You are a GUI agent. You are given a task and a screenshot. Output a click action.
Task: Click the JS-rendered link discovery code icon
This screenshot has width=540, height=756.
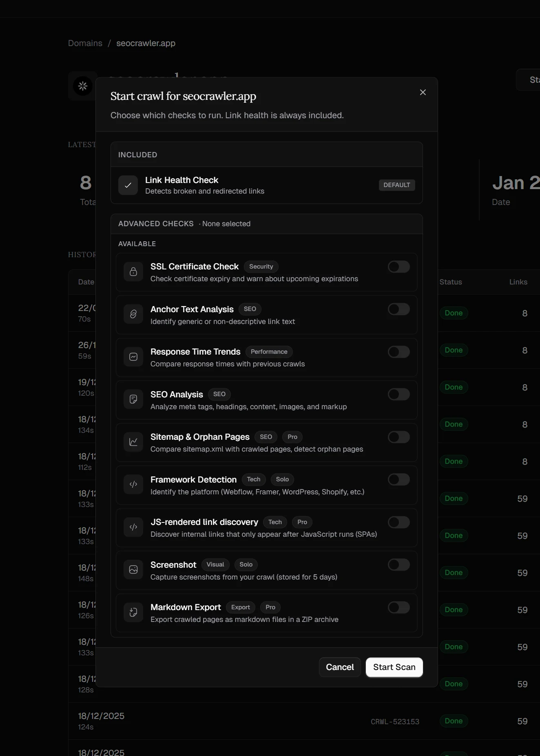click(x=133, y=527)
